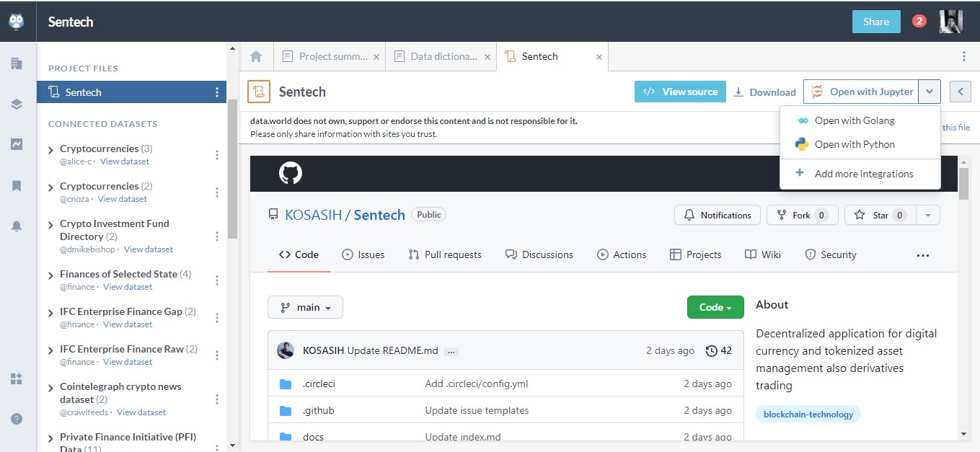Click the left panel vertical scrollbar
The height and width of the screenshot is (452, 980).
[232, 169]
